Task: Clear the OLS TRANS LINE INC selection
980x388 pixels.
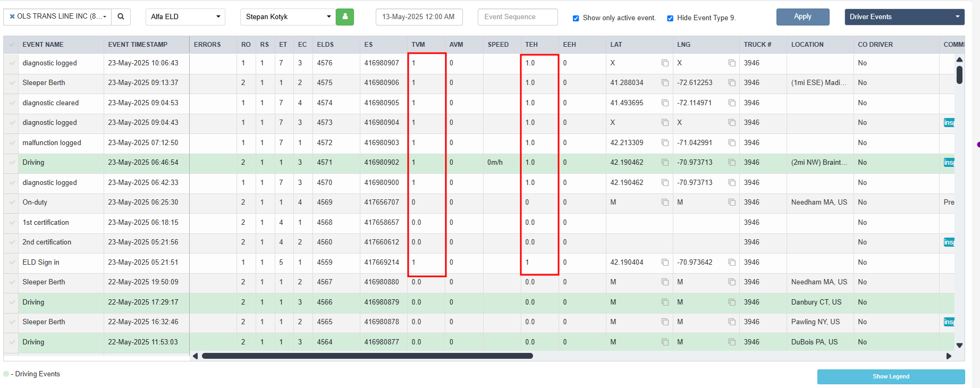Action: [12, 16]
